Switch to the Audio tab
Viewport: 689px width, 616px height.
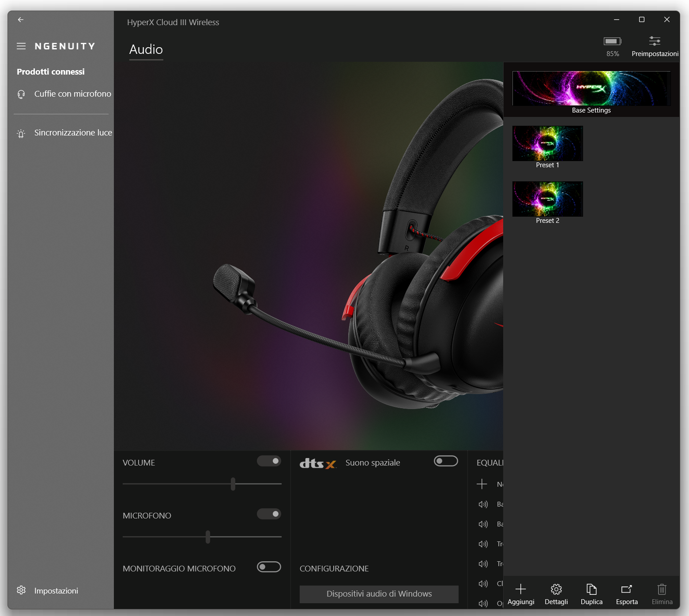pyautogui.click(x=146, y=50)
